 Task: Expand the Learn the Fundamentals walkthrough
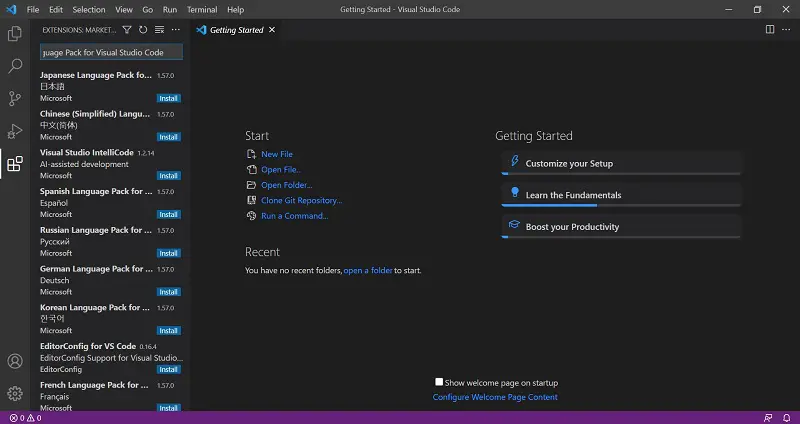click(x=621, y=195)
